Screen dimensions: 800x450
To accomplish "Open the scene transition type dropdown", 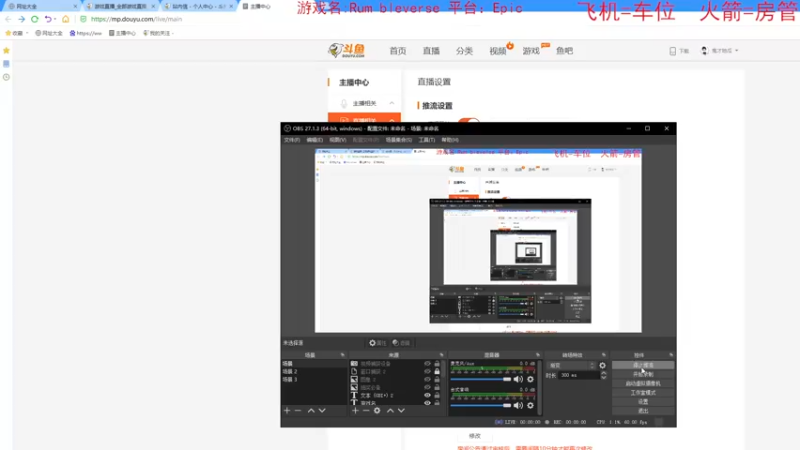I will pos(571,365).
